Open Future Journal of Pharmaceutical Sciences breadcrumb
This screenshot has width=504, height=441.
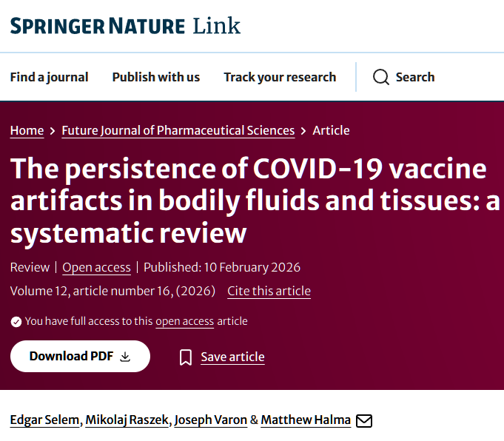pos(178,130)
